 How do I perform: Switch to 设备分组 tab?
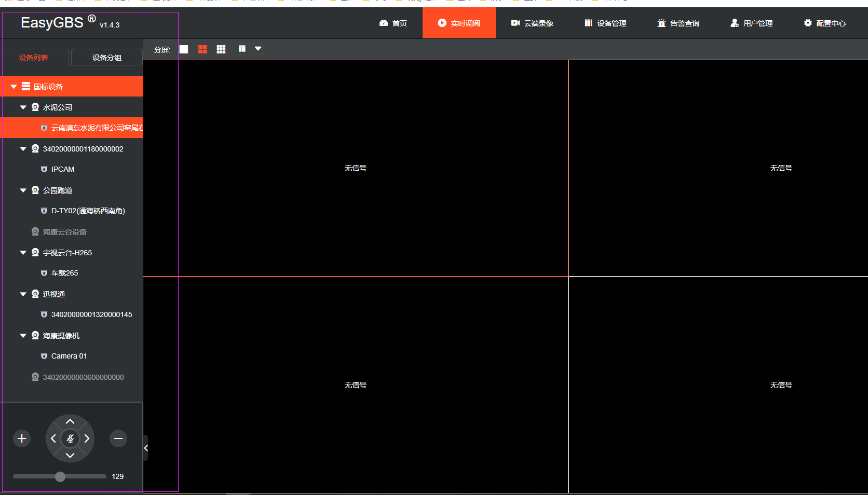(107, 58)
